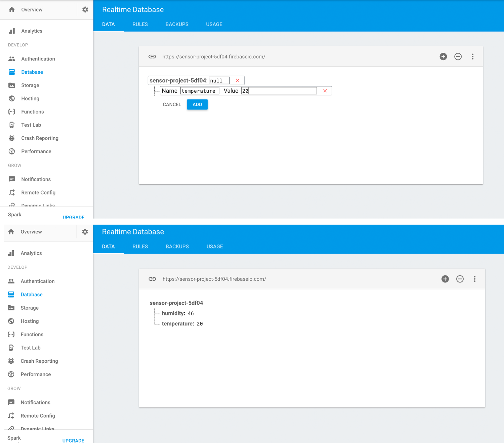Click the plus icon in the upper database panel
The height and width of the screenshot is (443, 504).
443,57
